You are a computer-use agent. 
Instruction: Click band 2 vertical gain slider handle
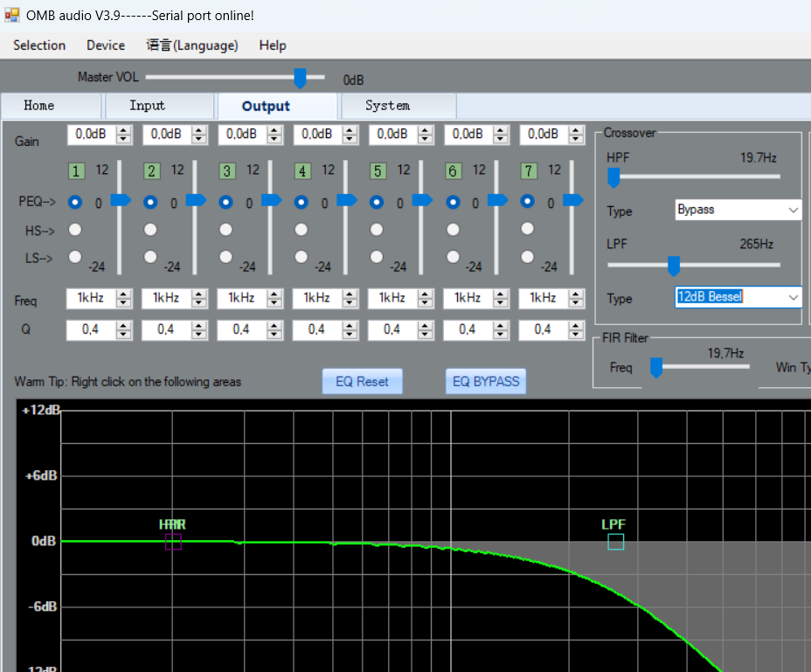(197, 200)
